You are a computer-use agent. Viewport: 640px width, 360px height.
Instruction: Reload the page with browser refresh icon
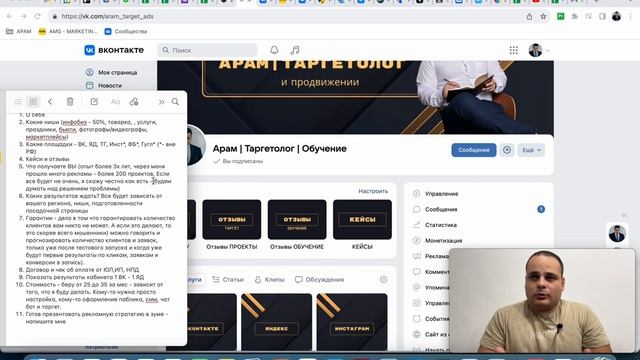37,16
